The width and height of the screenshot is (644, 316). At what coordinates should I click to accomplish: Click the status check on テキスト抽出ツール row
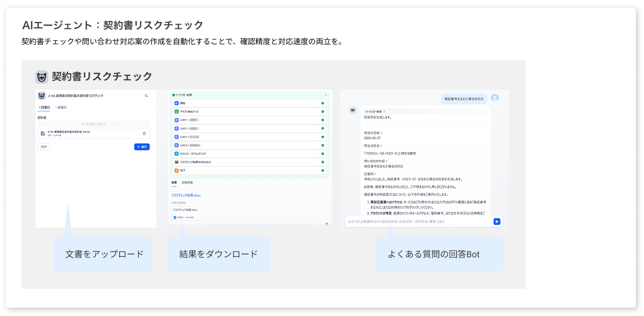point(323,112)
